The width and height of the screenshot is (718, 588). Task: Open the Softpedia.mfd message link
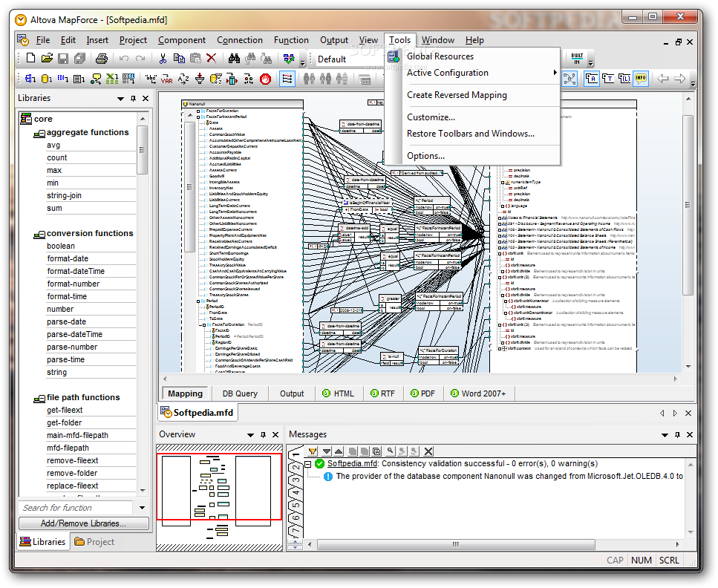(352, 463)
